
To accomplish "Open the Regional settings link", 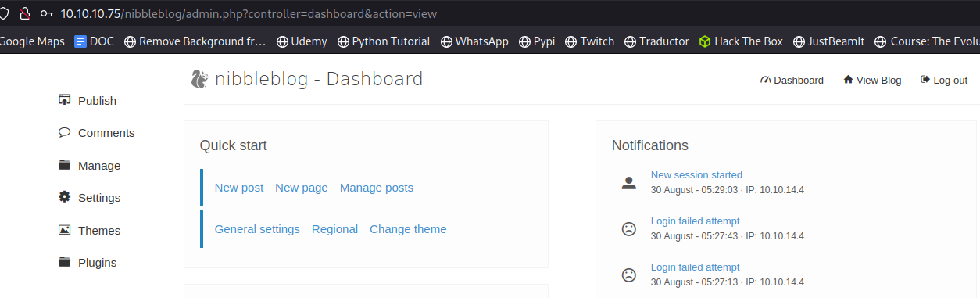I will [334, 229].
